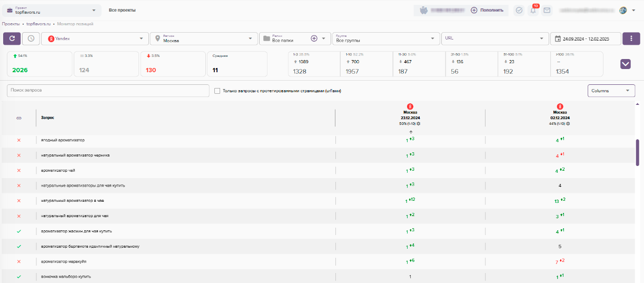Go to Проекты in the breadcrumb
The height and width of the screenshot is (283, 644).
pyautogui.click(x=11, y=24)
